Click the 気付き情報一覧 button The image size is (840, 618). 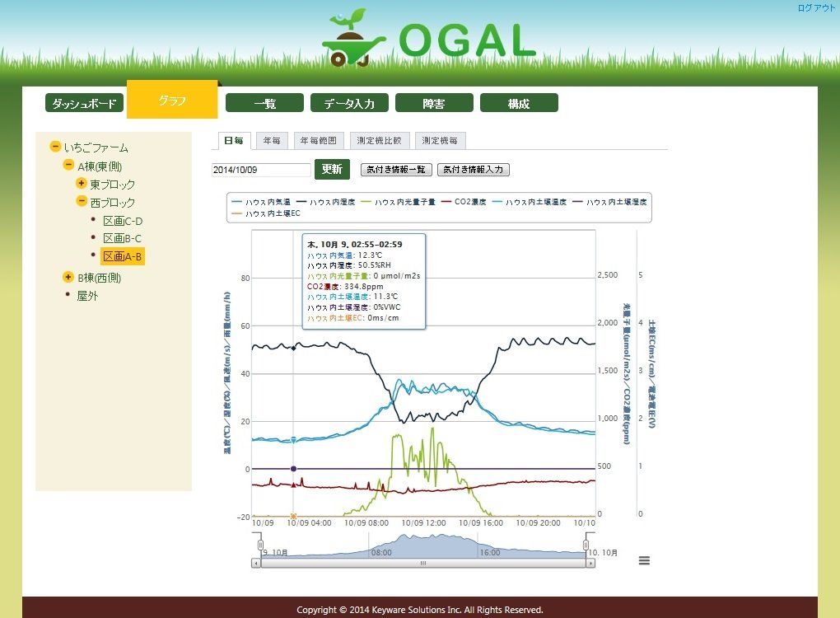tap(395, 170)
